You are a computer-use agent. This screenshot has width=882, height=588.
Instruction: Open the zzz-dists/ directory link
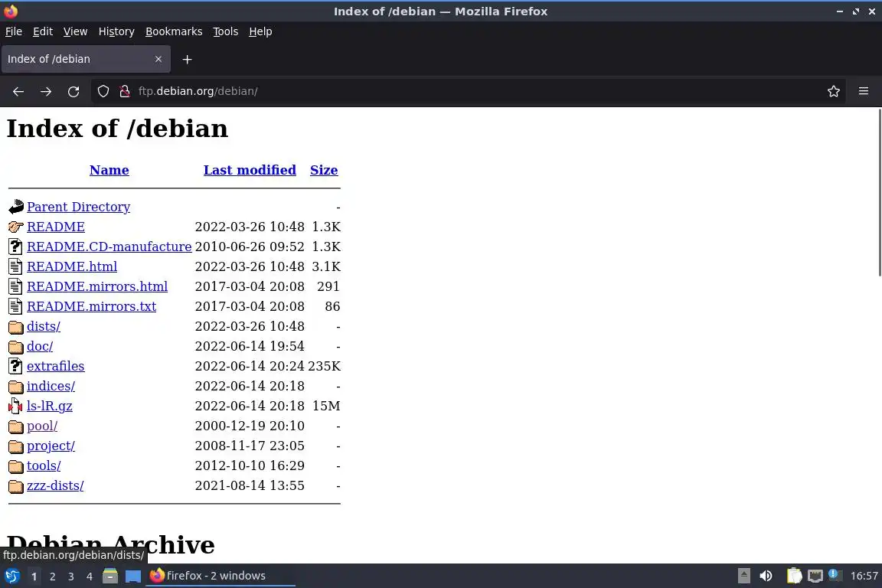pyautogui.click(x=55, y=485)
